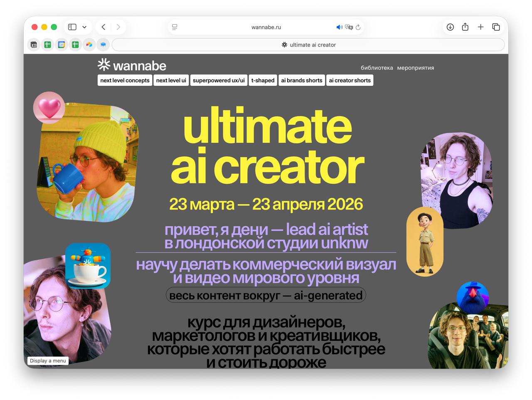This screenshot has height=400, width=532.
Task: Select the 'ultimate ai creator' tab
Action: pos(308,44)
